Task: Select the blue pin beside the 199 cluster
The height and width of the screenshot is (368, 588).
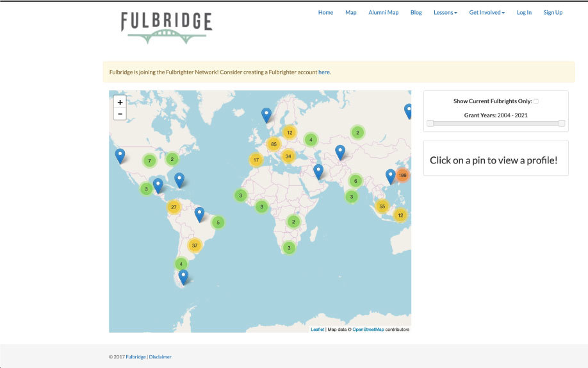Action: 390,176
